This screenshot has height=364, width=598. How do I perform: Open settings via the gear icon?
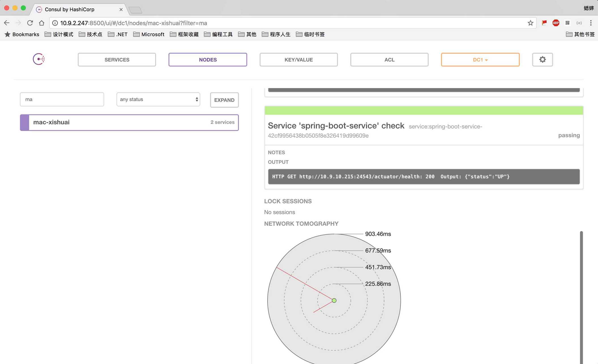pos(542,60)
